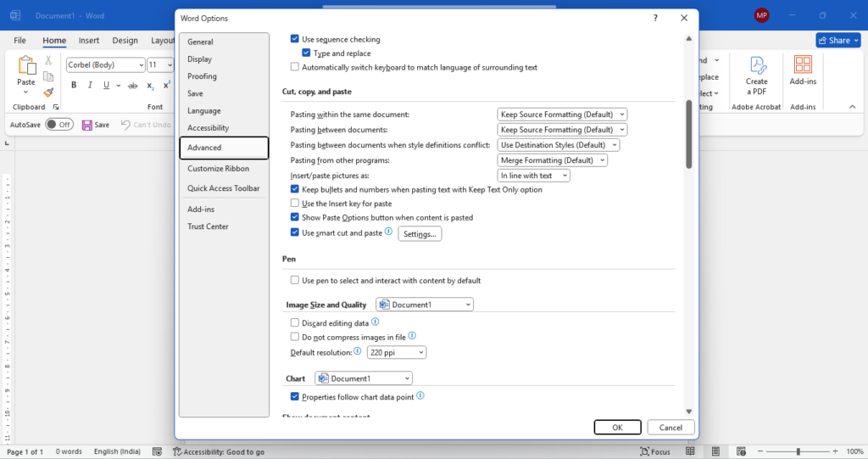The width and height of the screenshot is (868, 459).
Task: Switch to Print Layout view icon
Action: coord(715,451)
